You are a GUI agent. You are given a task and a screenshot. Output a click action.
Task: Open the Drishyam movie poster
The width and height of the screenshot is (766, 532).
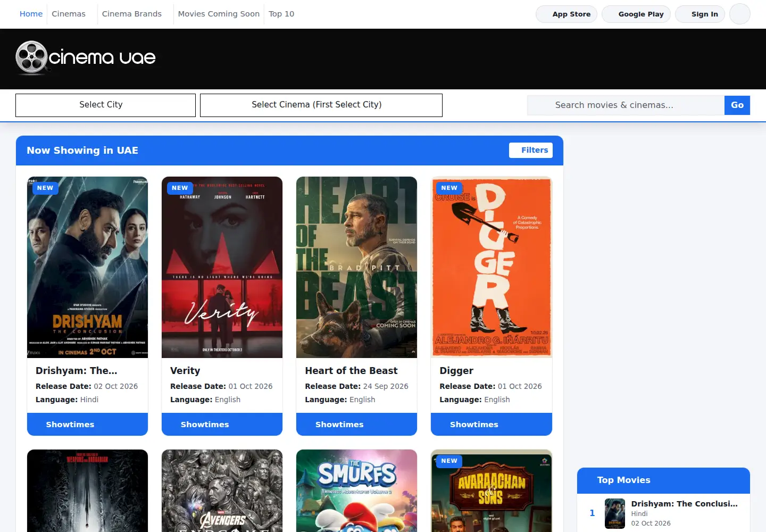(87, 267)
